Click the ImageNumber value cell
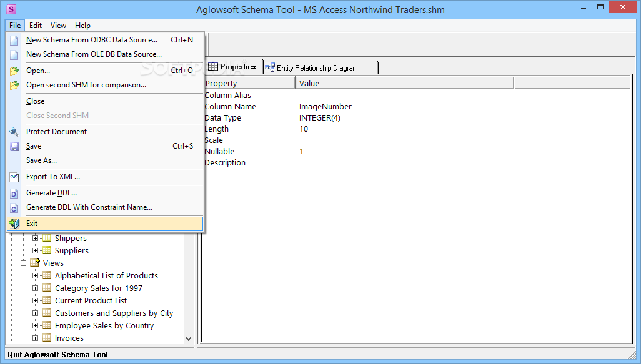641x364 pixels. (x=325, y=107)
